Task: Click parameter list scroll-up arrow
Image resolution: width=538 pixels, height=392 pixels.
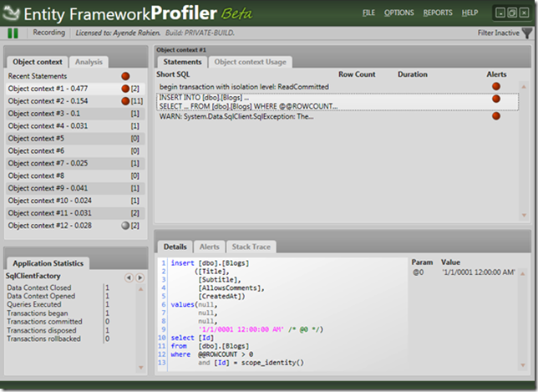Action: coord(523,273)
